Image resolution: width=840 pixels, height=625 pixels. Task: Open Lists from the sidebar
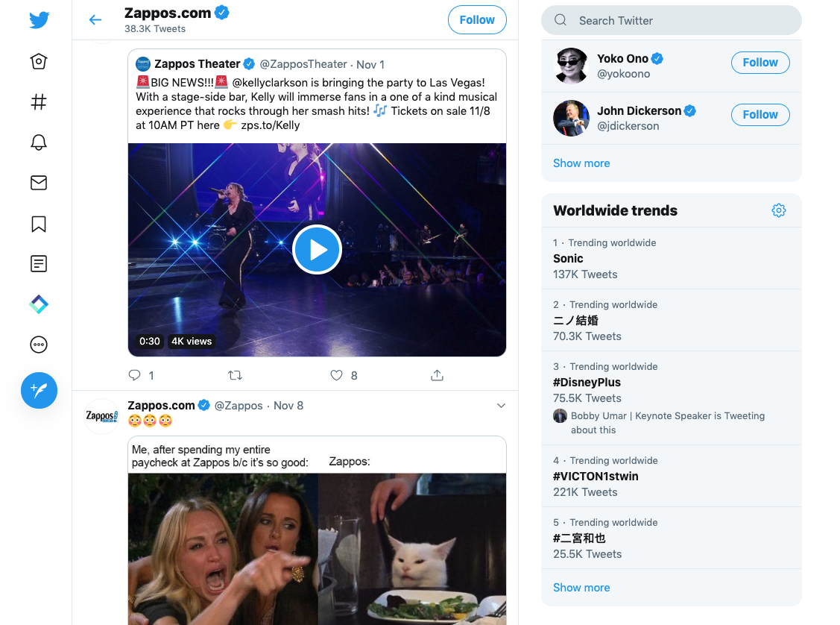point(39,263)
